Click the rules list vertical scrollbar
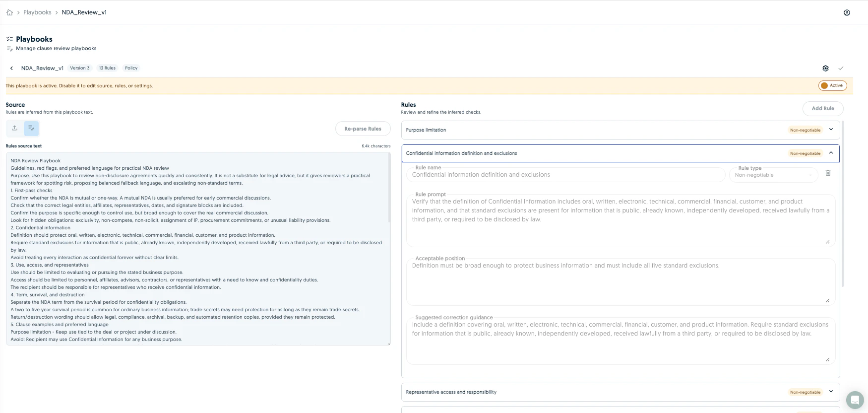This screenshot has height=413, width=868. [x=842, y=204]
